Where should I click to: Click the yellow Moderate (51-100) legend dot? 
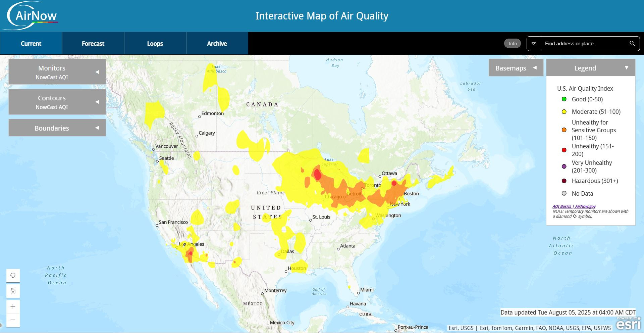(x=564, y=112)
